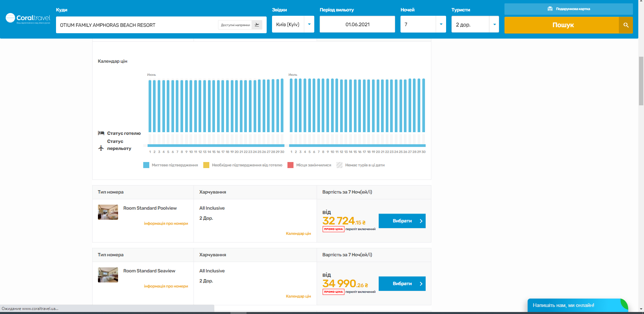The image size is (644, 314).
Task: Expand the tourists dropdown arrow
Action: (x=494, y=24)
